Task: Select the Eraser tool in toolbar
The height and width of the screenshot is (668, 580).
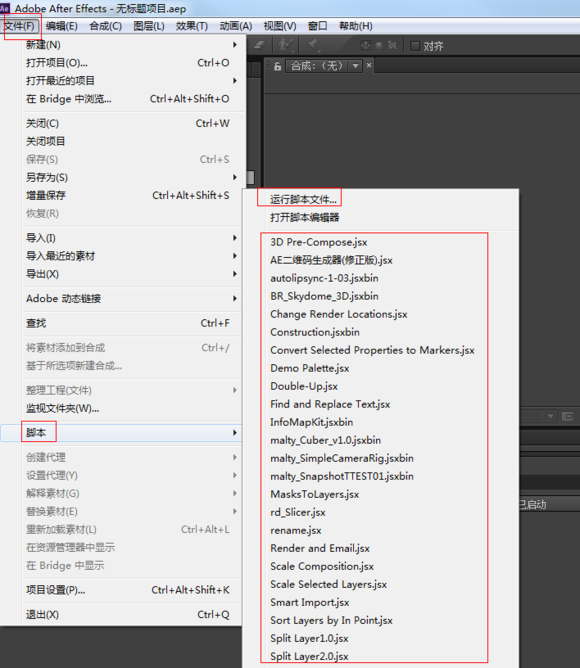Action: (x=260, y=45)
